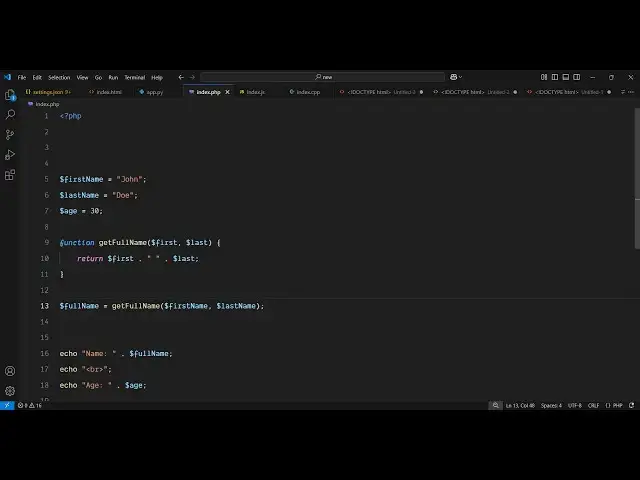Image resolution: width=640 pixels, height=480 pixels.
Task: Open the Accounts menu icon
Action: [10, 371]
